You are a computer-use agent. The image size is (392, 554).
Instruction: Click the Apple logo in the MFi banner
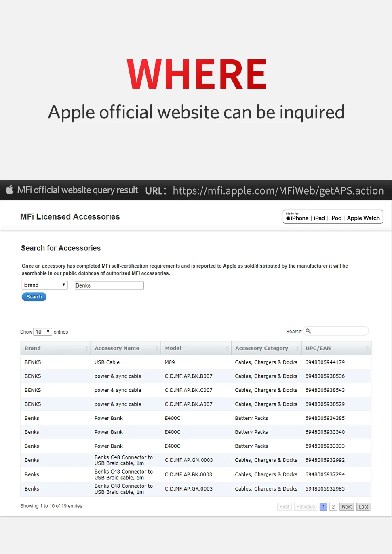[x=9, y=190]
